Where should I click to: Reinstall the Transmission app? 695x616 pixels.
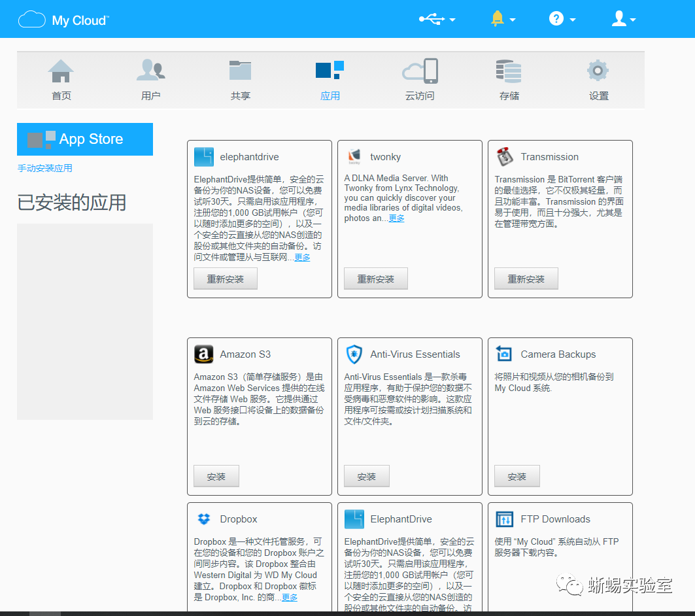click(x=526, y=279)
